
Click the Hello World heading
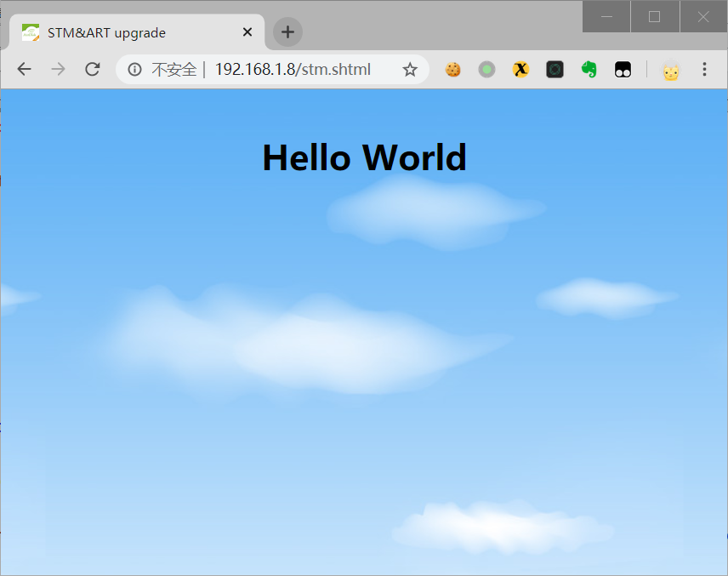364,158
